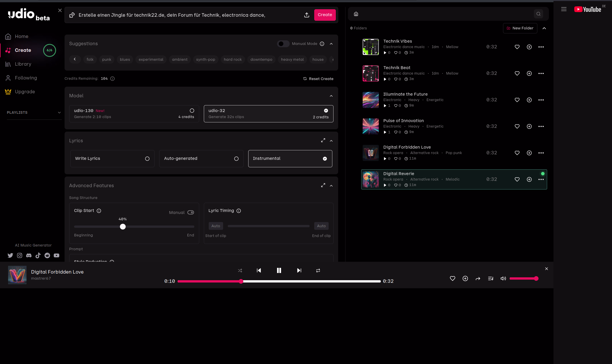The width and height of the screenshot is (612, 364).
Task: Open Udio's Reddit link icon
Action: point(47,255)
